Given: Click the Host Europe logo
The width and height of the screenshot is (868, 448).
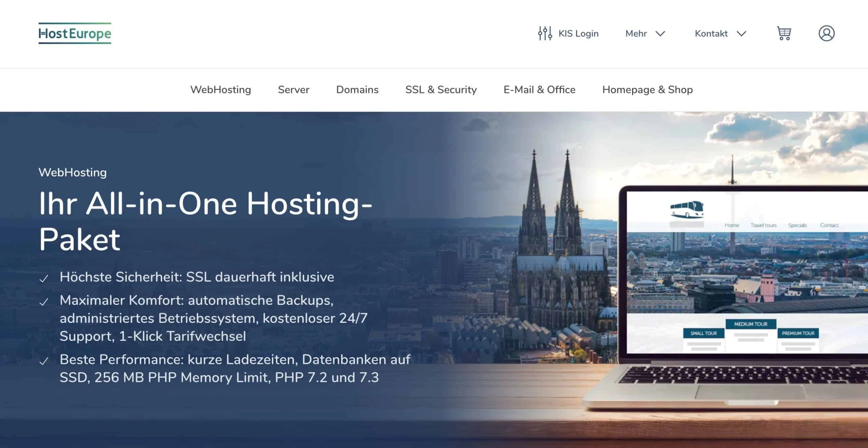Looking at the screenshot, I should point(75,33).
